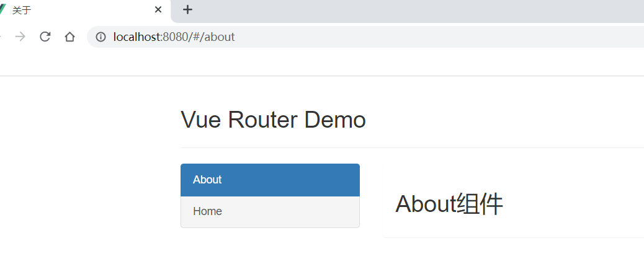
Task: Go forward using the forward arrow
Action: [20, 37]
